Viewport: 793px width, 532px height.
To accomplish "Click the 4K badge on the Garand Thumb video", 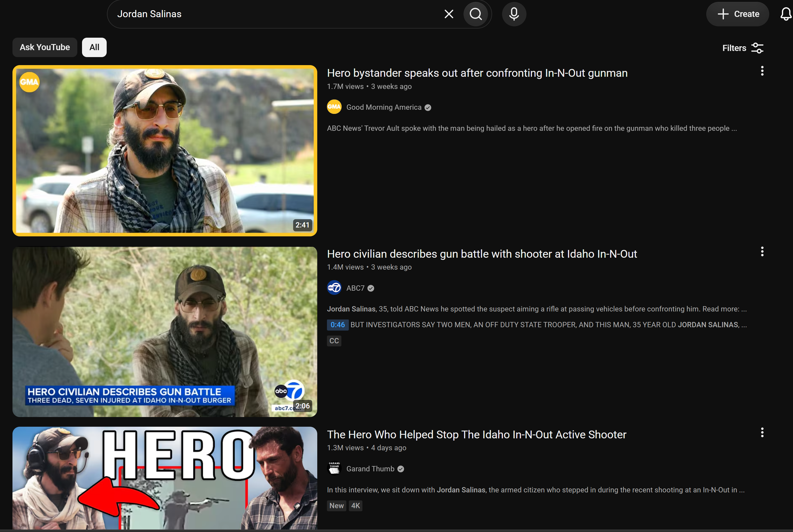I will click(355, 505).
